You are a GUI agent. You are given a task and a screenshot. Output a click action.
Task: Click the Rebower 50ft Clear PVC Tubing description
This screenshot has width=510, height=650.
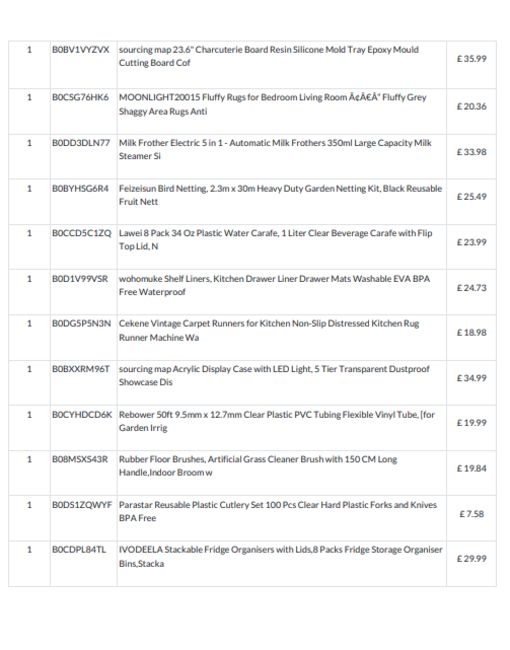click(277, 421)
